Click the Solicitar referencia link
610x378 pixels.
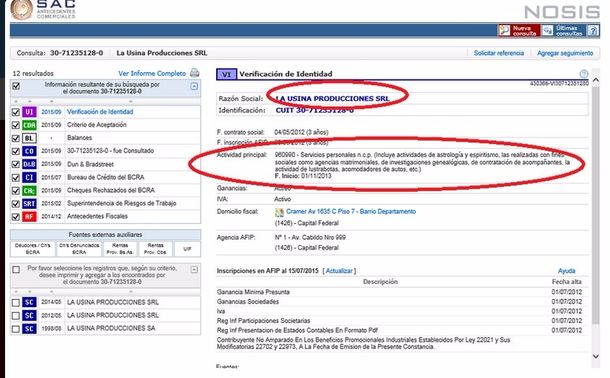click(499, 53)
